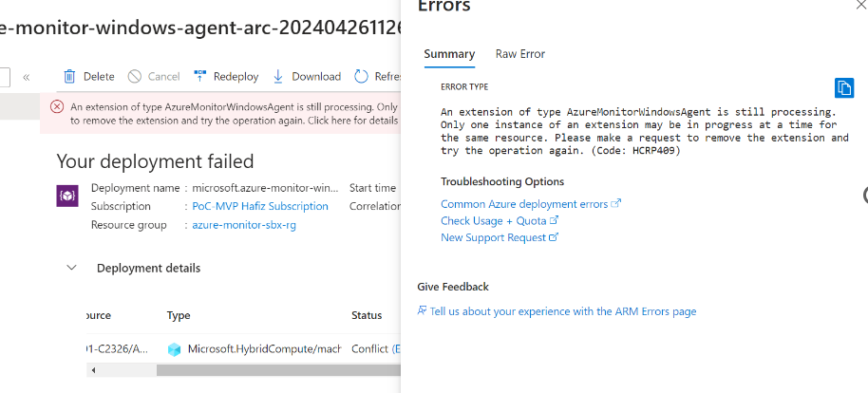Click the Microsoft.HybridCompute/mach type cell
This screenshot has height=393, width=868.
coord(265,349)
